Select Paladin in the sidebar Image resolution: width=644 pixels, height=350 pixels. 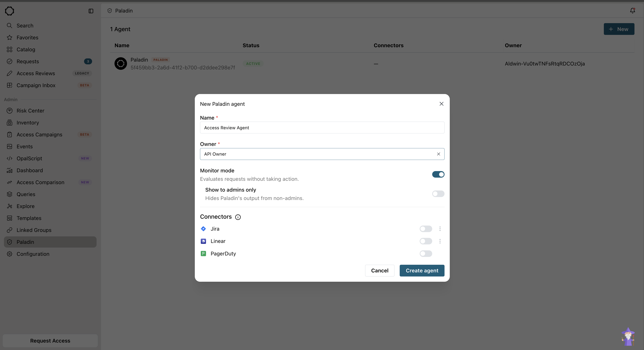50,242
